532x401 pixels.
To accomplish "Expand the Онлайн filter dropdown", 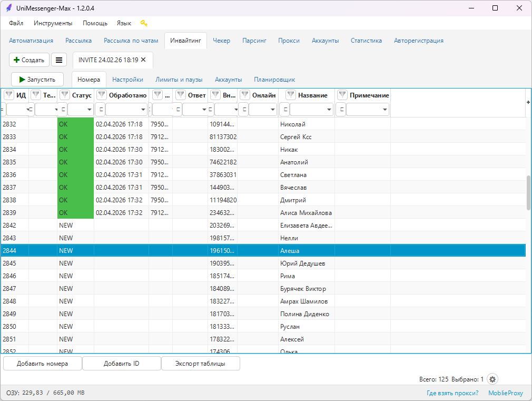I will tap(272, 109).
